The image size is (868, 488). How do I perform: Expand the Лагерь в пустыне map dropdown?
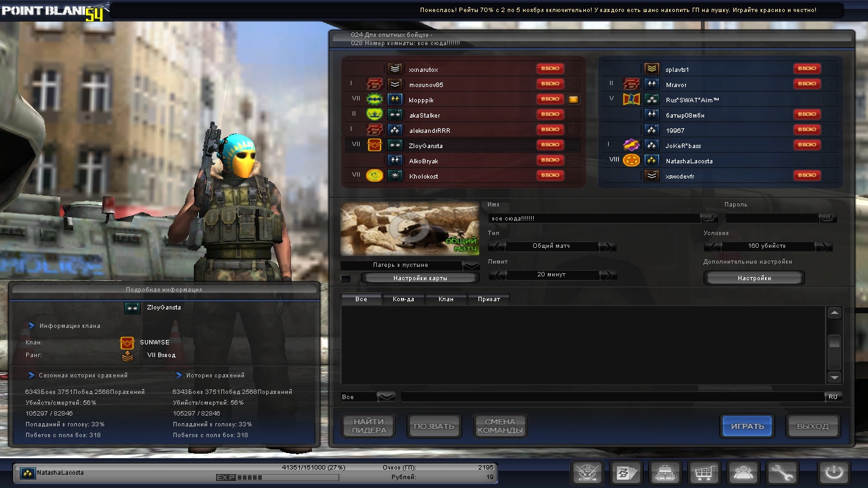coord(471,265)
